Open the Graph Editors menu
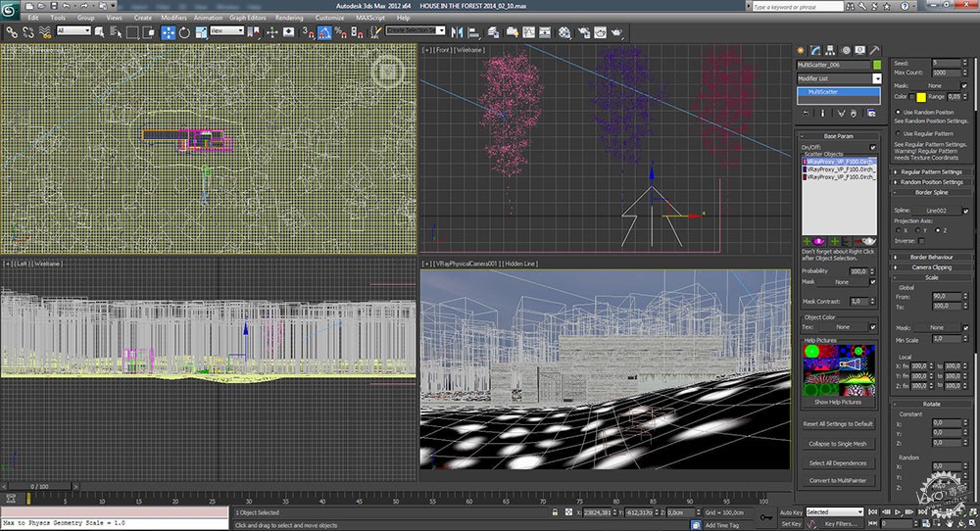This screenshot has height=531, width=980. pos(248,18)
